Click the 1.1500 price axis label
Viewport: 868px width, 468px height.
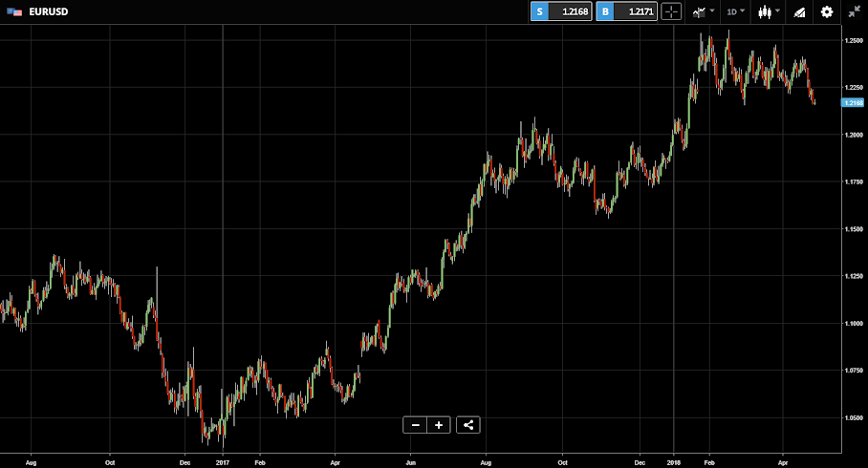854,229
